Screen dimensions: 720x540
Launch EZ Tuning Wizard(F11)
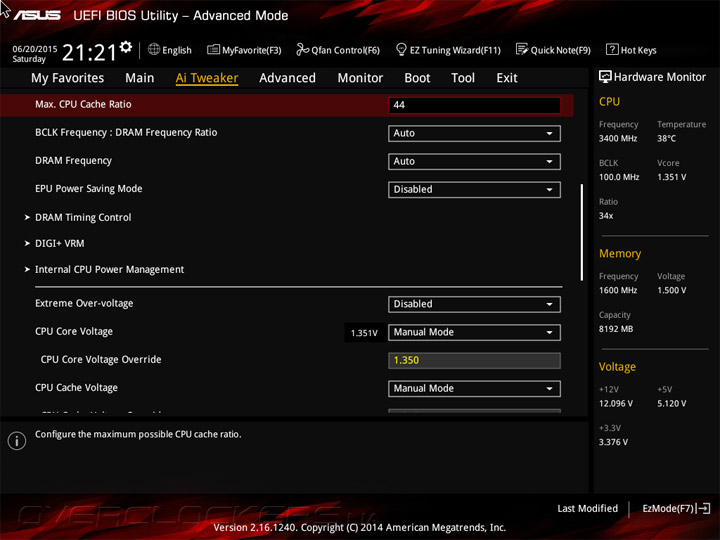click(448, 50)
